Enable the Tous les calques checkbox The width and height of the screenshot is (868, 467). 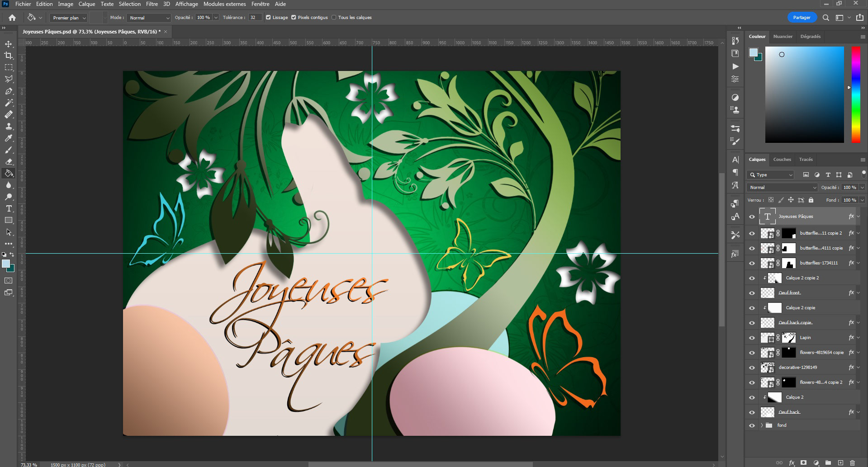(334, 18)
